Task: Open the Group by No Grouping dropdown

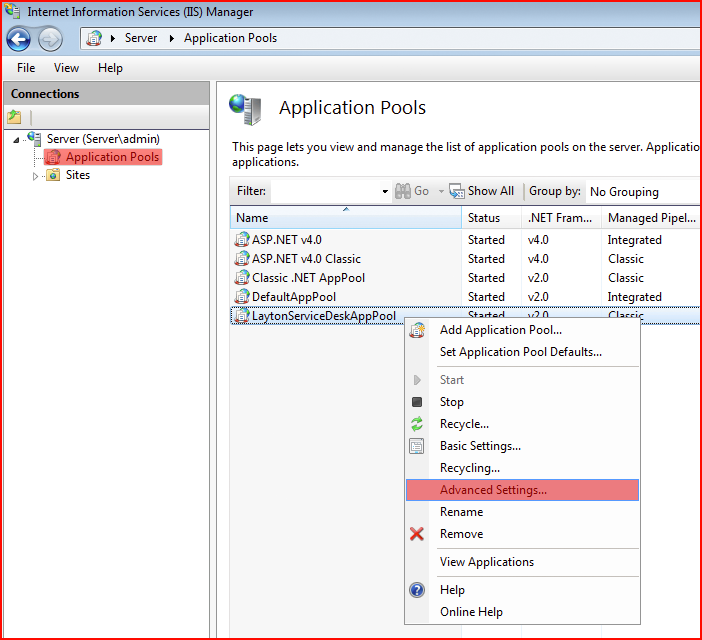Action: click(x=645, y=192)
